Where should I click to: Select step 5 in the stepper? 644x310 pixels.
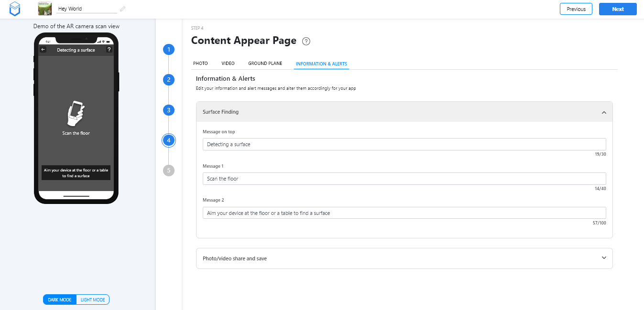coord(168,171)
